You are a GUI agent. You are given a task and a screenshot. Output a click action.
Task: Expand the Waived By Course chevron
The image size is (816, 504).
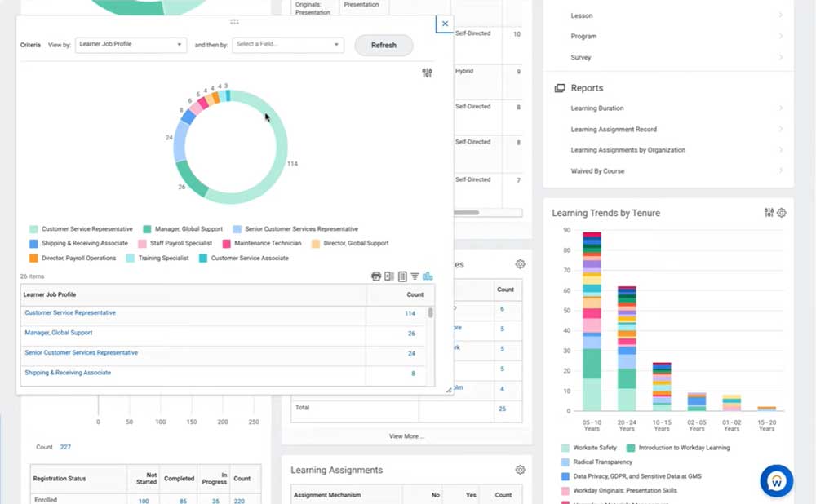781,170
